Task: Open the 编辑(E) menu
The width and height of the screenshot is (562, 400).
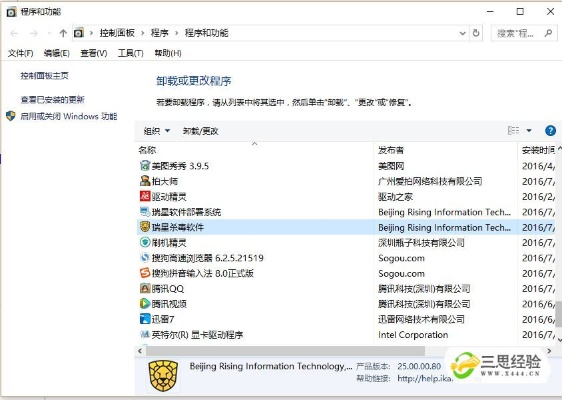Action: tap(57, 53)
